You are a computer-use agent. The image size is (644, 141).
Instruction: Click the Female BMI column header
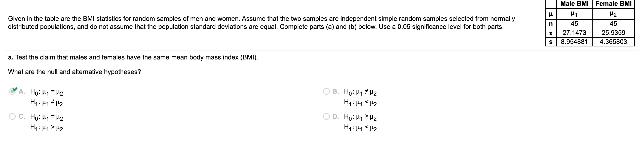point(613,4)
